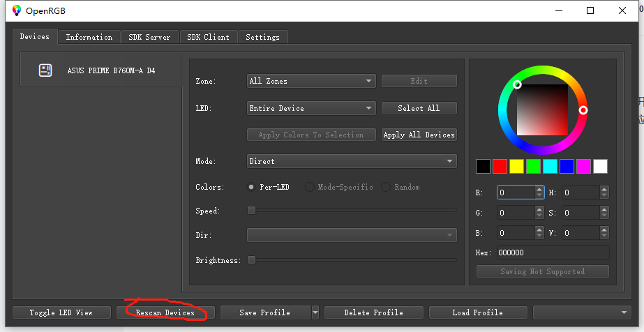
Task: Increase B value with up arrow
Action: tap(539, 229)
